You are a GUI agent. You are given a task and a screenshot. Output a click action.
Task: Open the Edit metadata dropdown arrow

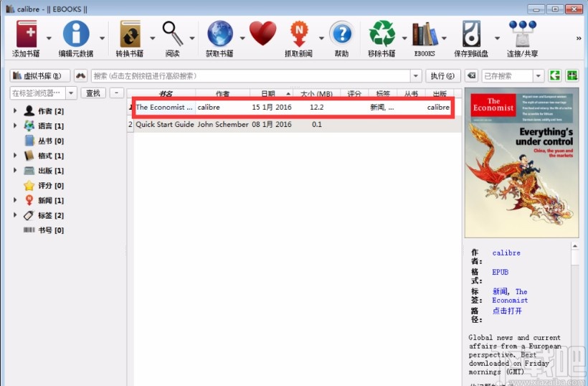point(102,38)
